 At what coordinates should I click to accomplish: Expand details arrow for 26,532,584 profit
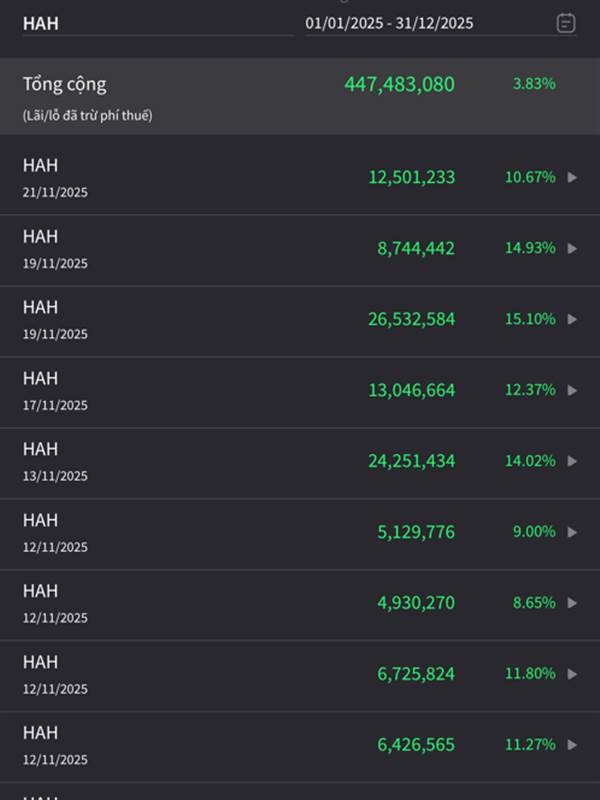tap(572, 319)
